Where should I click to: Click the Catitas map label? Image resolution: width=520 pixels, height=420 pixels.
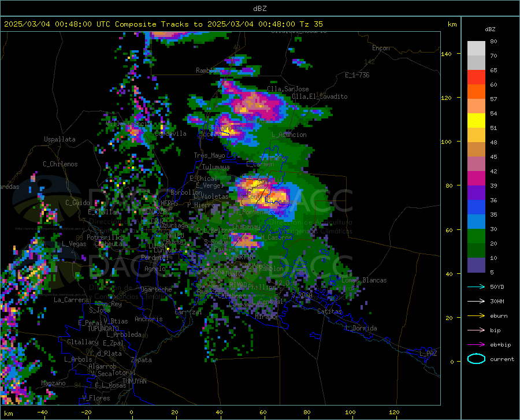(329, 311)
